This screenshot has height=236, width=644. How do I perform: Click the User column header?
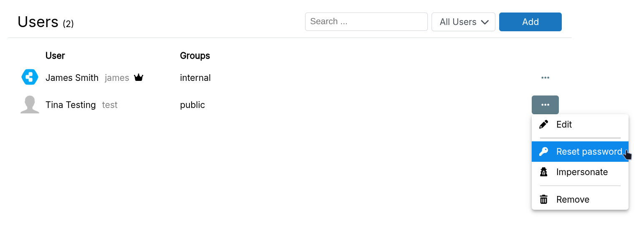(x=55, y=56)
